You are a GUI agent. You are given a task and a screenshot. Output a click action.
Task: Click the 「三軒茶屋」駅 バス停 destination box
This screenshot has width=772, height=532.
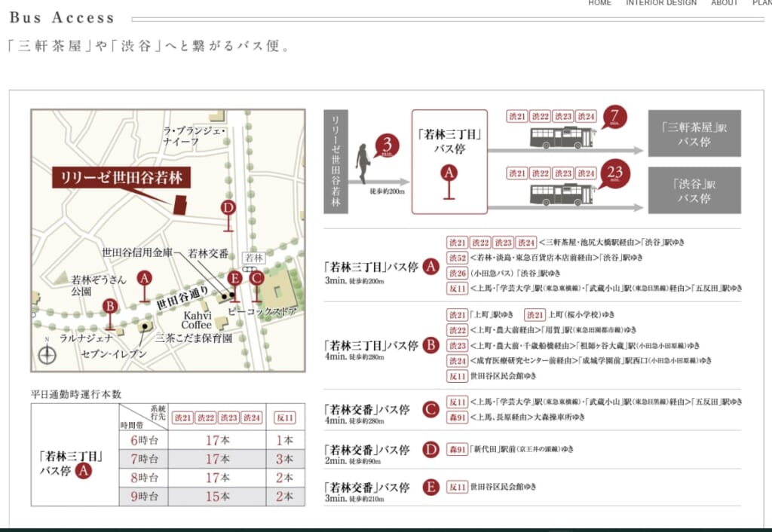694,134
